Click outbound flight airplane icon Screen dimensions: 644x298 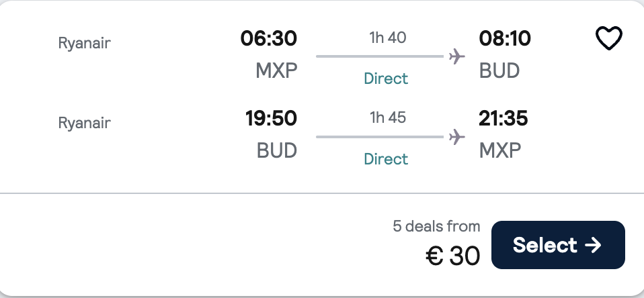click(x=457, y=56)
